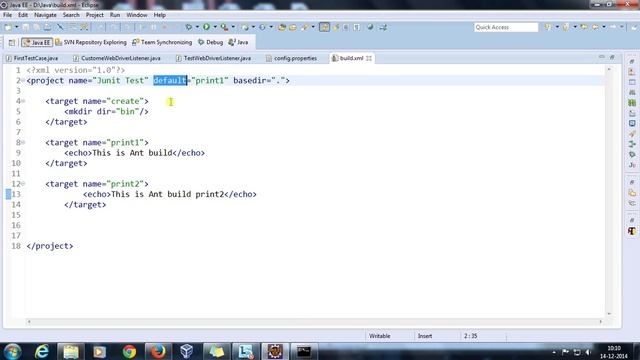Click the Debug bug icon in toolbar

(x=189, y=27)
